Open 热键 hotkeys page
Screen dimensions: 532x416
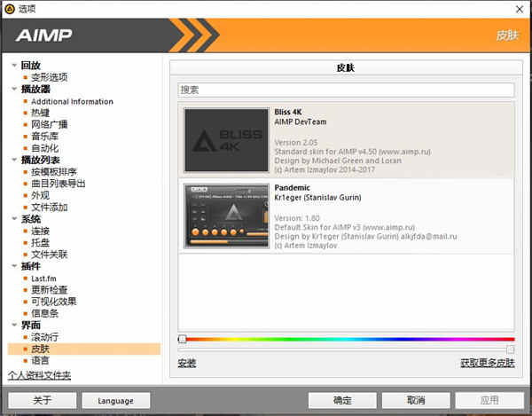(x=41, y=113)
